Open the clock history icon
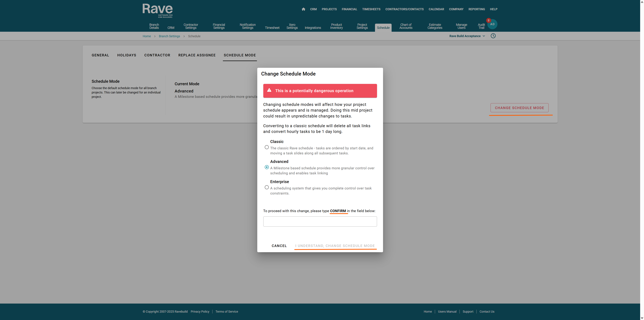 tap(493, 36)
